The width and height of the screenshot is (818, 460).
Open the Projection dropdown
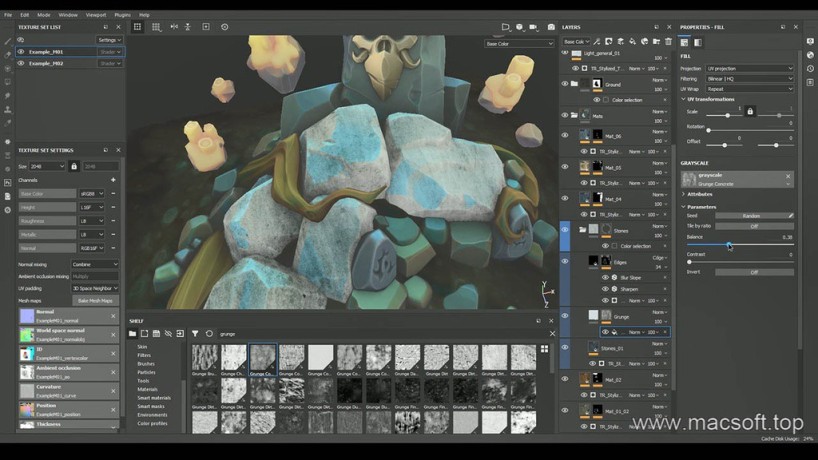[750, 68]
